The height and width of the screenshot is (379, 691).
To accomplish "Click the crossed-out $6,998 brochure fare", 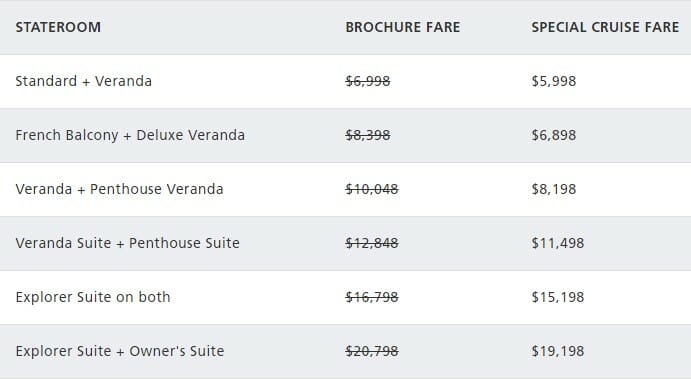I will (368, 81).
